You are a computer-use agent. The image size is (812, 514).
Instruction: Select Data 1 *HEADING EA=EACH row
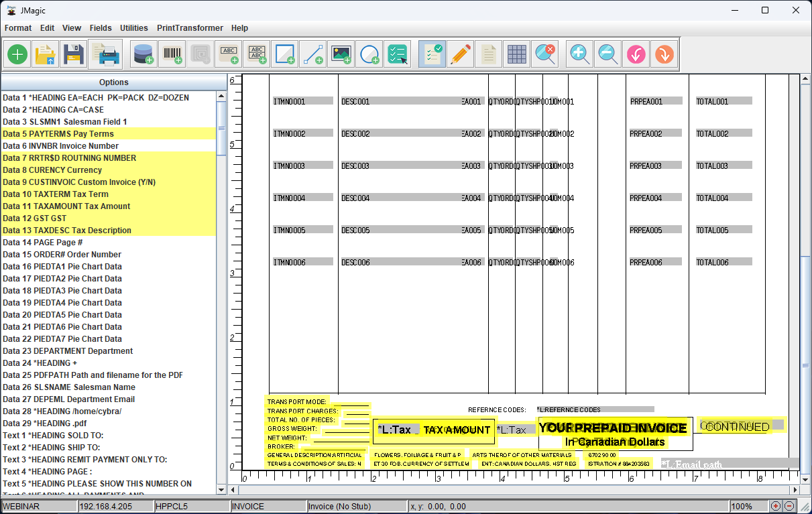coord(109,98)
